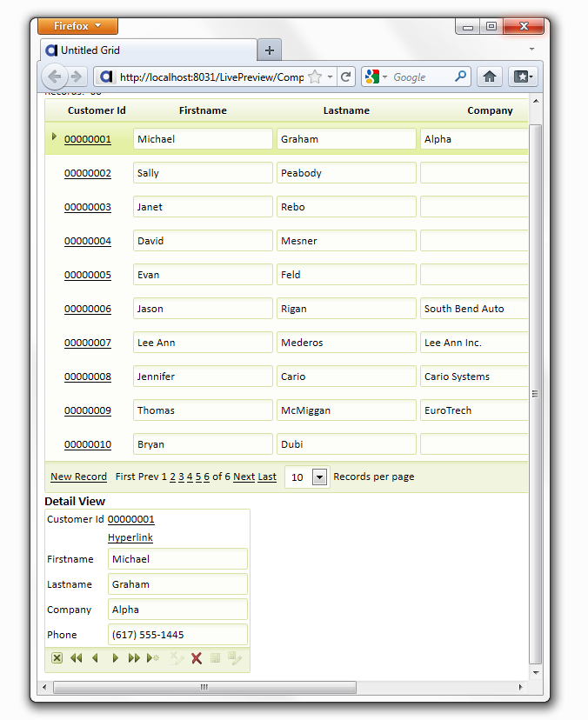Click the Firstname field containing Sally
The width and height of the screenshot is (588, 720).
point(203,173)
